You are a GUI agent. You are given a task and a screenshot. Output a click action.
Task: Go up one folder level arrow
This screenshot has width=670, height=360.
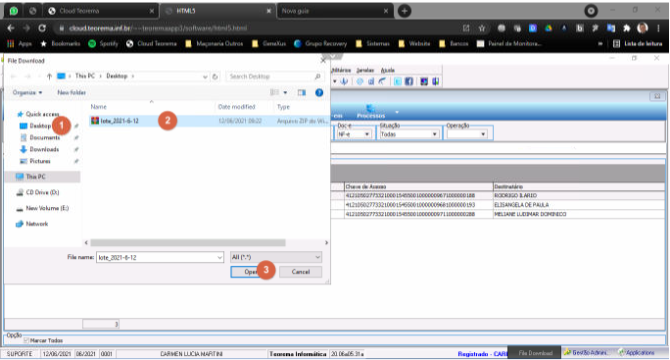(x=50, y=76)
